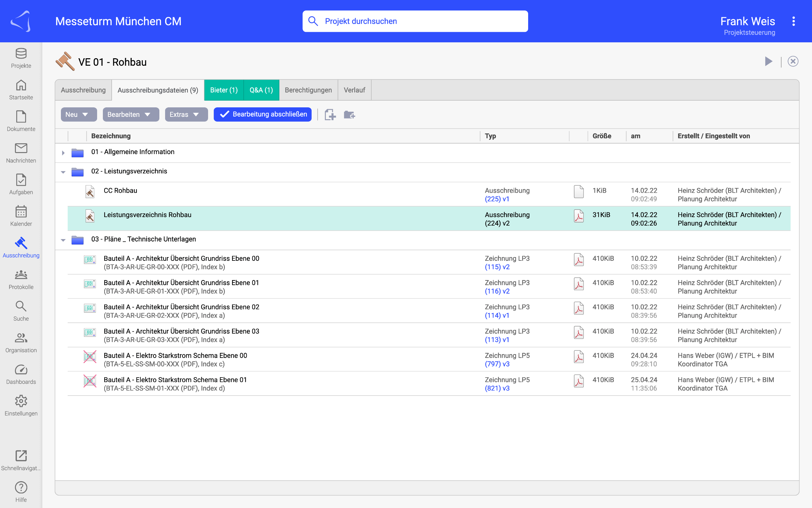Open the Bieter (1) tab
812x508 pixels.
[x=224, y=90]
